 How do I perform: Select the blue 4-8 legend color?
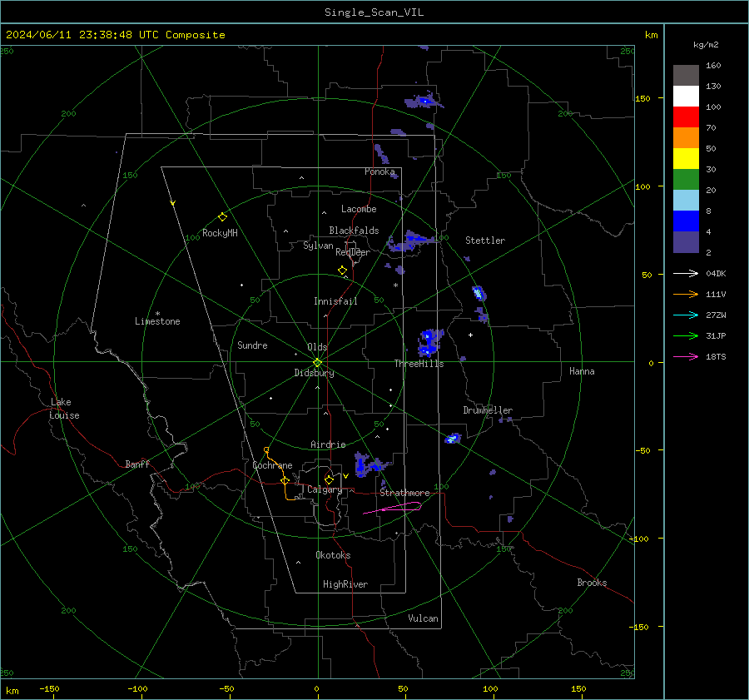point(686,221)
